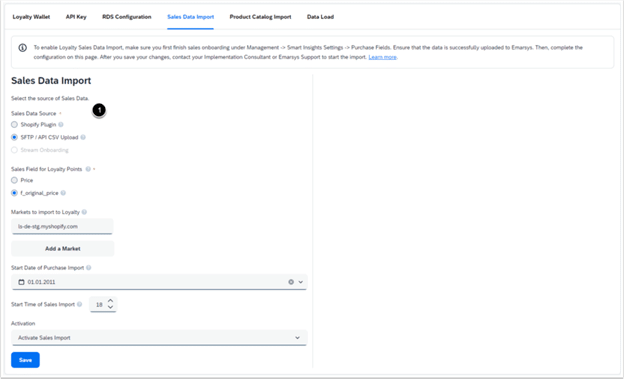The image size is (624, 379).
Task: Switch to the API Key tab
Action: [76, 17]
